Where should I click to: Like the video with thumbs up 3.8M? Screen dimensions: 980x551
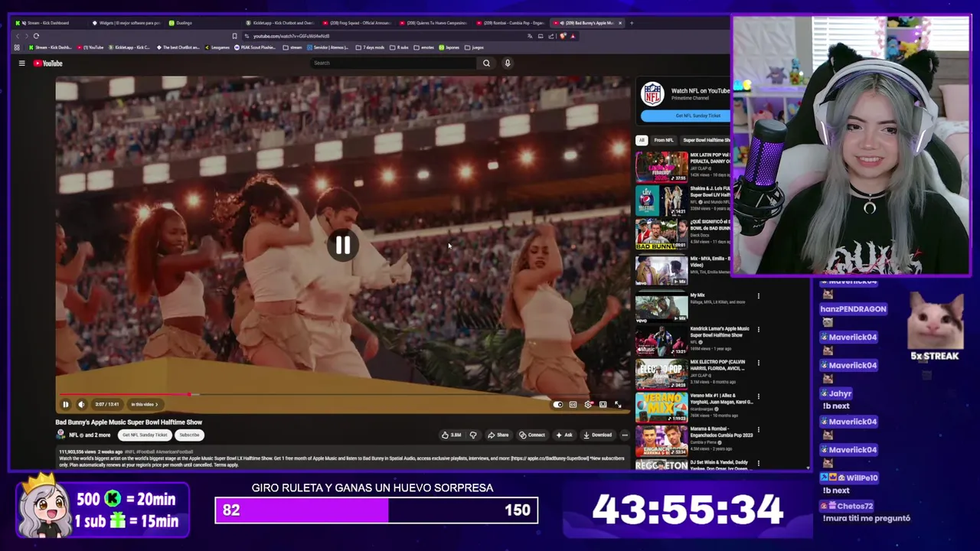point(451,435)
